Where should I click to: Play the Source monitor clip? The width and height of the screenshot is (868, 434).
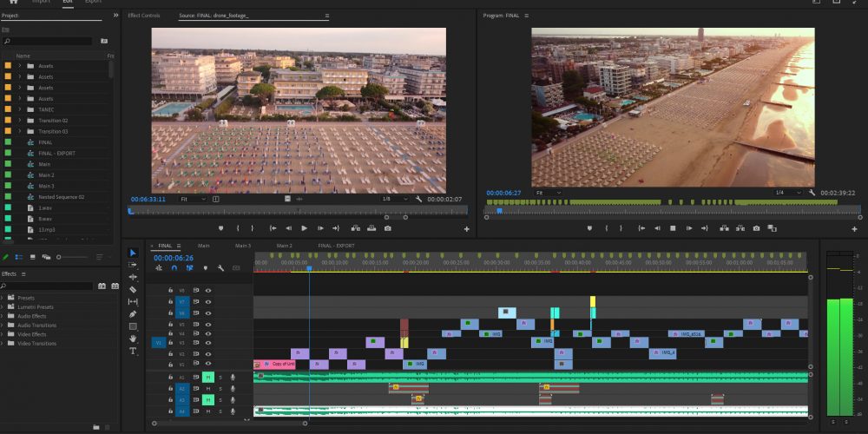point(304,228)
